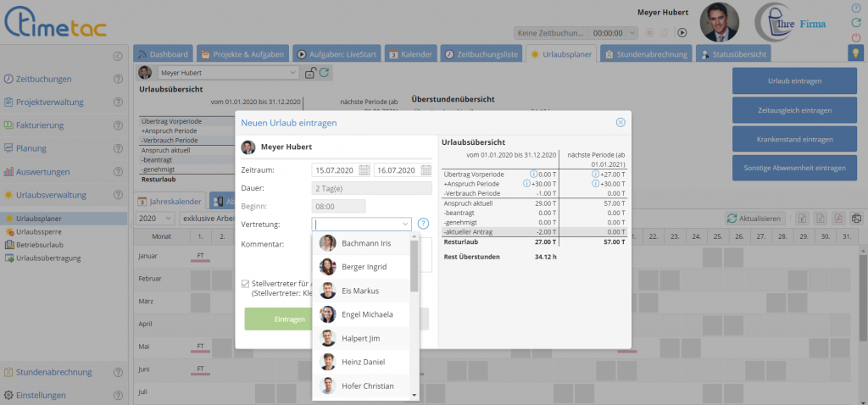Click the help icon beside Vertretung
The width and height of the screenshot is (868, 405).
pos(424,224)
